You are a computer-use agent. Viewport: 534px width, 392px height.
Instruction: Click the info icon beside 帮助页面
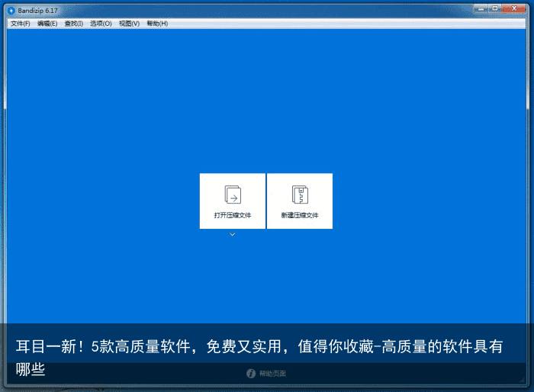tap(250, 374)
